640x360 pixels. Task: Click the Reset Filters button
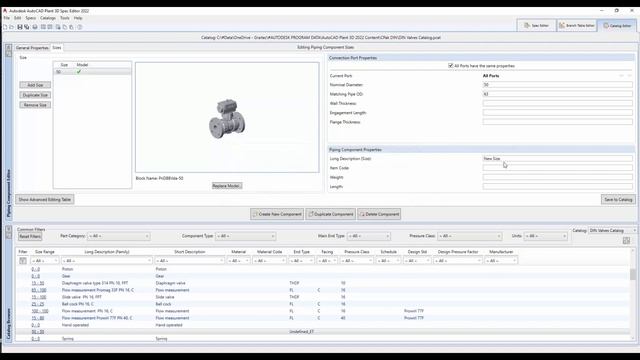click(30, 236)
